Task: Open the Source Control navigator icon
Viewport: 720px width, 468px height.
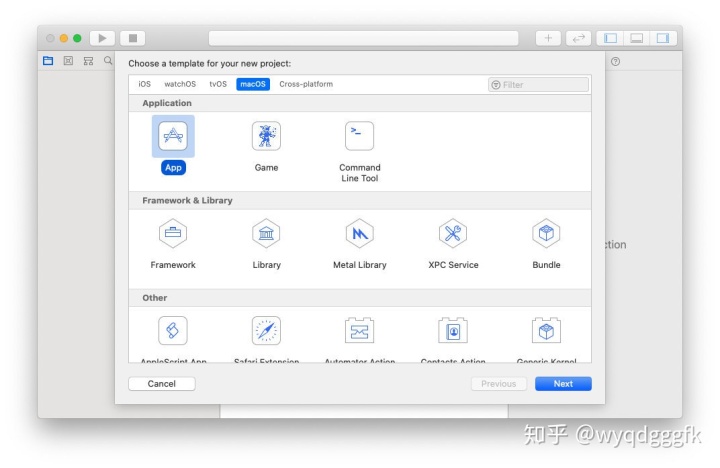Action: click(x=68, y=61)
